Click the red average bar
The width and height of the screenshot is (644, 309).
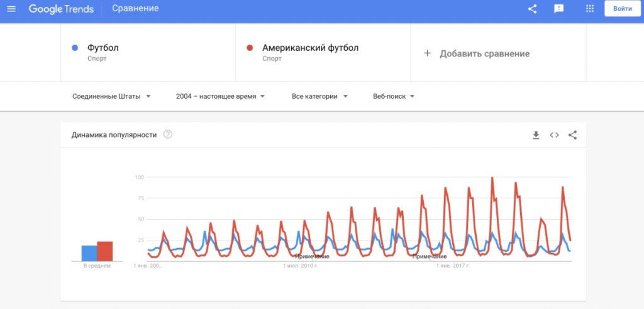click(105, 251)
